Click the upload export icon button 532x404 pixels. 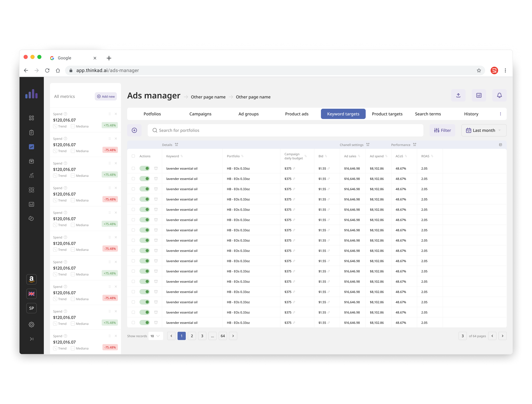[x=458, y=95]
